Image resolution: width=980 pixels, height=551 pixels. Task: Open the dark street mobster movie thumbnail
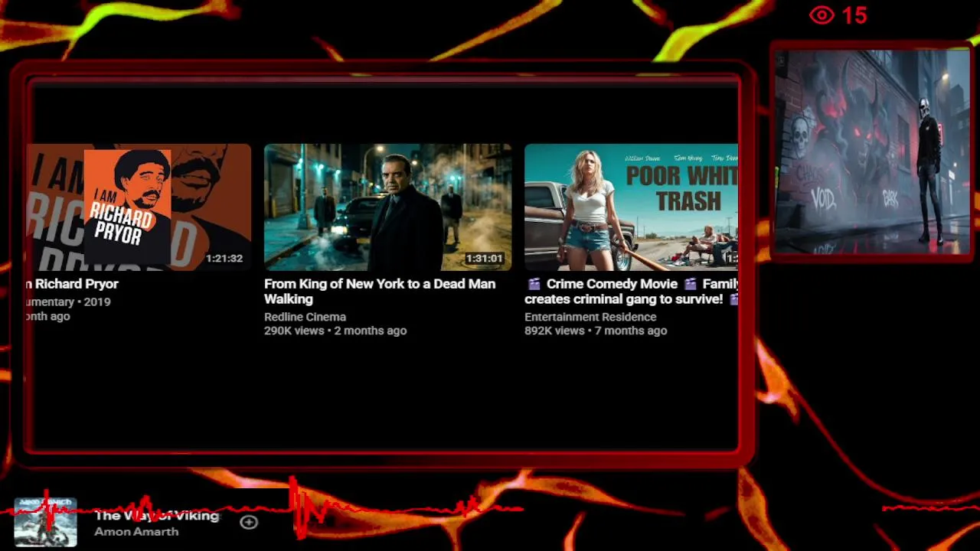click(387, 207)
